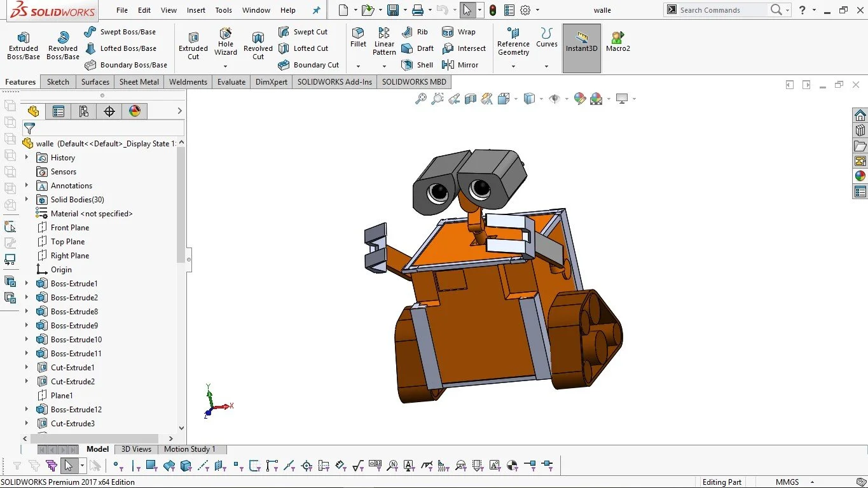Open the Appearances task pane icon
Viewport: 868px width, 488px height.
(860, 176)
